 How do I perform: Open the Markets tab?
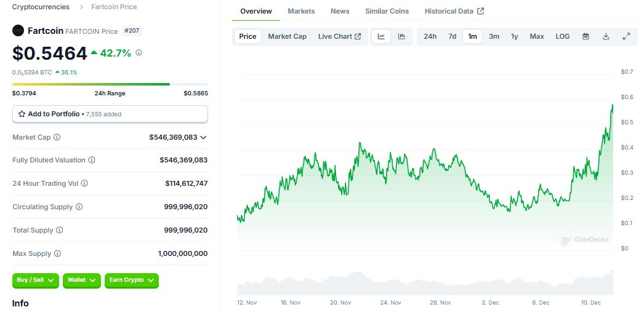click(301, 11)
